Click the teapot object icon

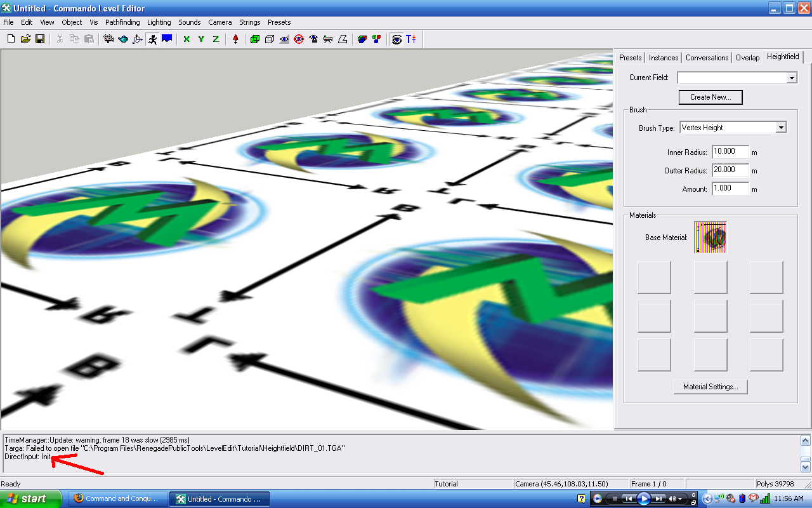point(123,39)
